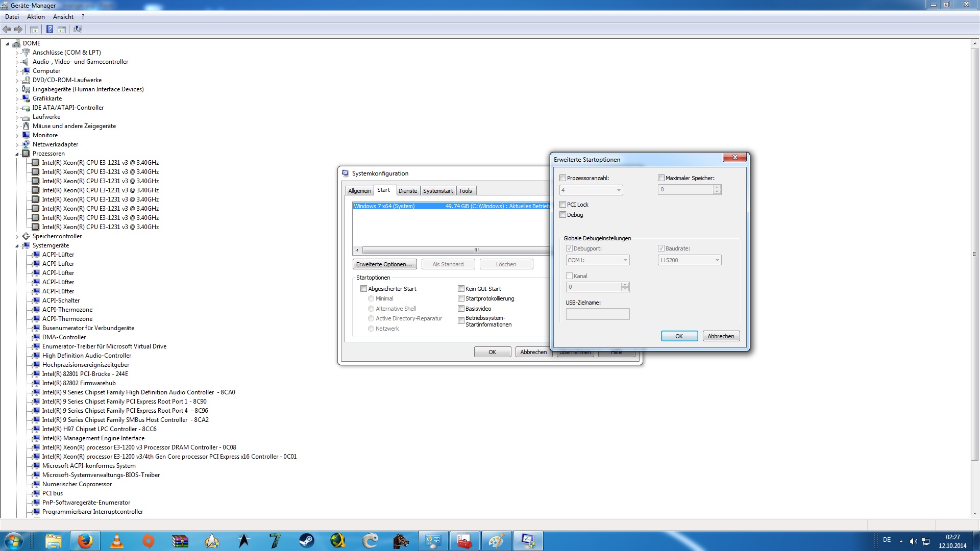Enable the Prozessoranzahl checkbox
980x551 pixels.
click(x=563, y=178)
